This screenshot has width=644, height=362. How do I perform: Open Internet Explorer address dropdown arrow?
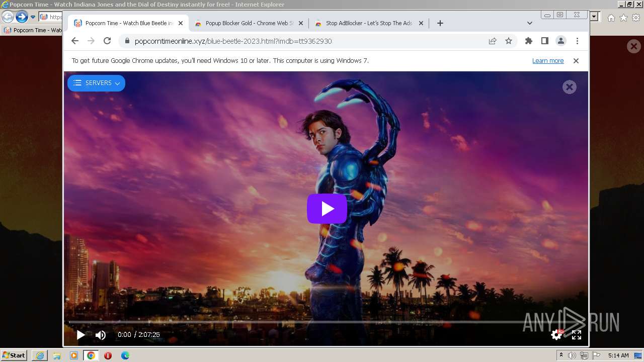(x=594, y=17)
